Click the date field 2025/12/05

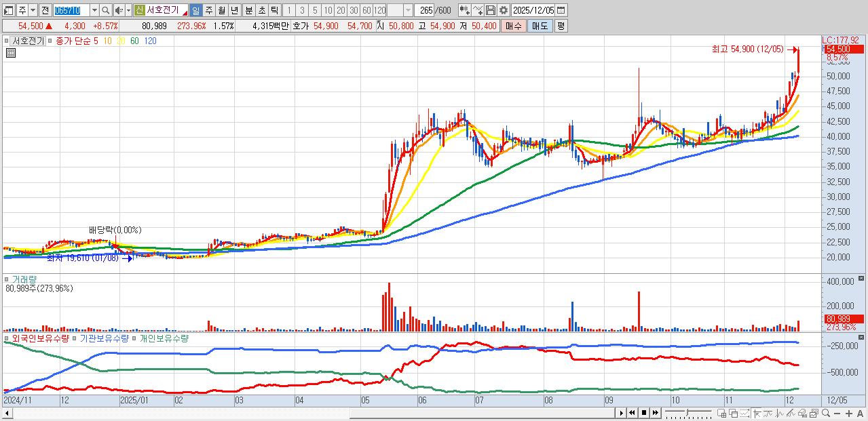[533, 10]
